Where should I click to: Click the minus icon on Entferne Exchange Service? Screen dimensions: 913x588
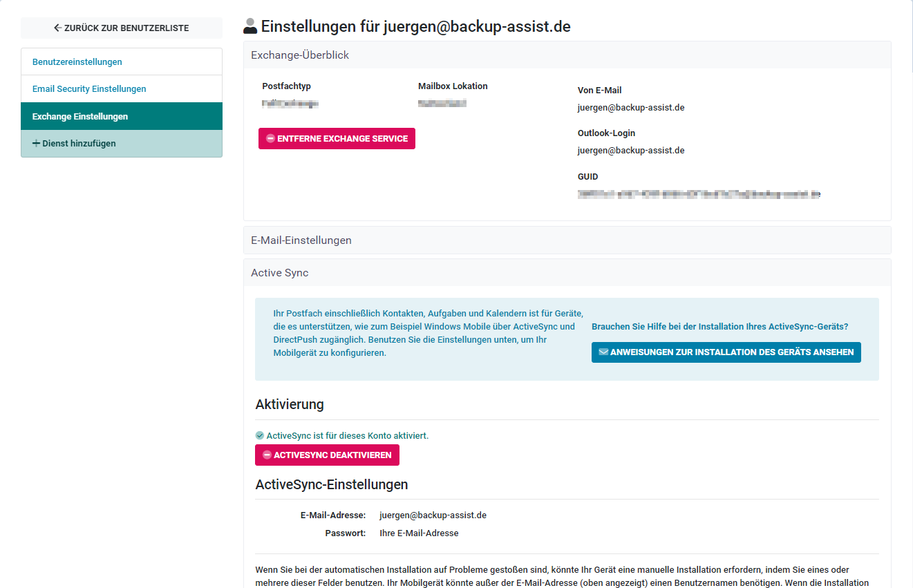tap(270, 139)
